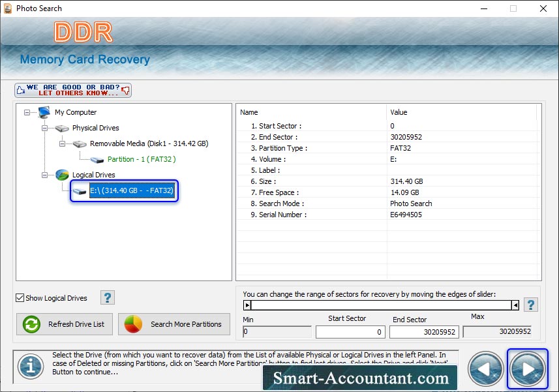The height and width of the screenshot is (392, 559).
Task: Click the thumbs-down icon on feedback banner
Action: (125, 90)
